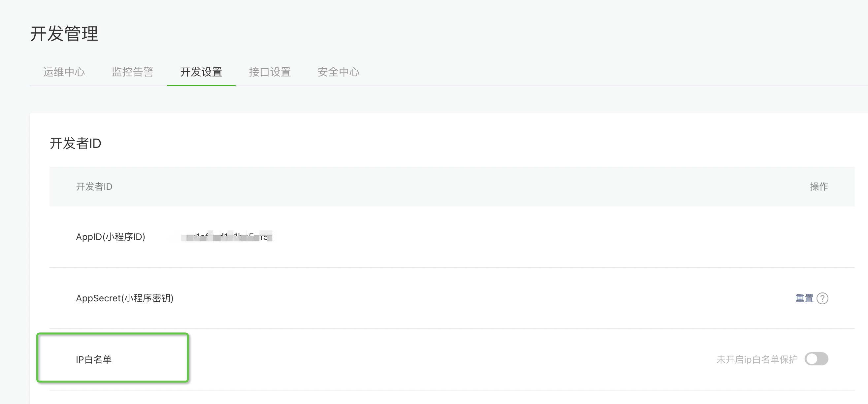The width and height of the screenshot is (868, 404).
Task: Click the green underline beneath 开发设置
Action: tap(201, 85)
